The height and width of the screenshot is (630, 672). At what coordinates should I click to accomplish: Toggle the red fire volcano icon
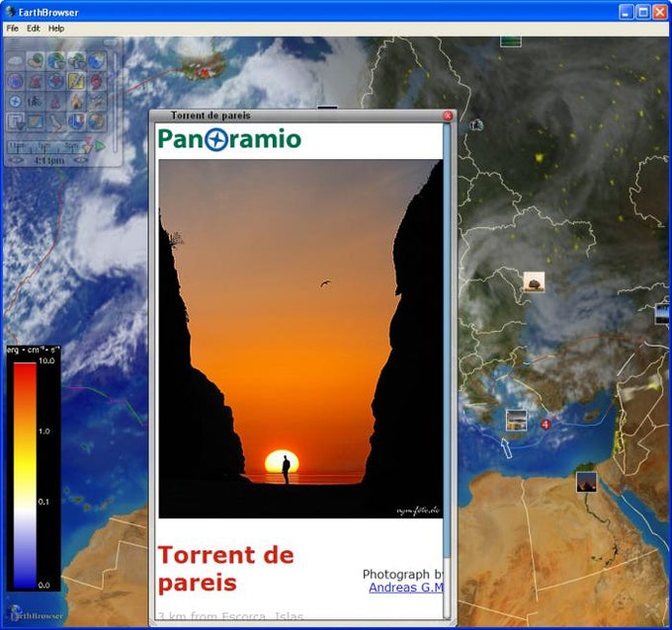[36, 81]
